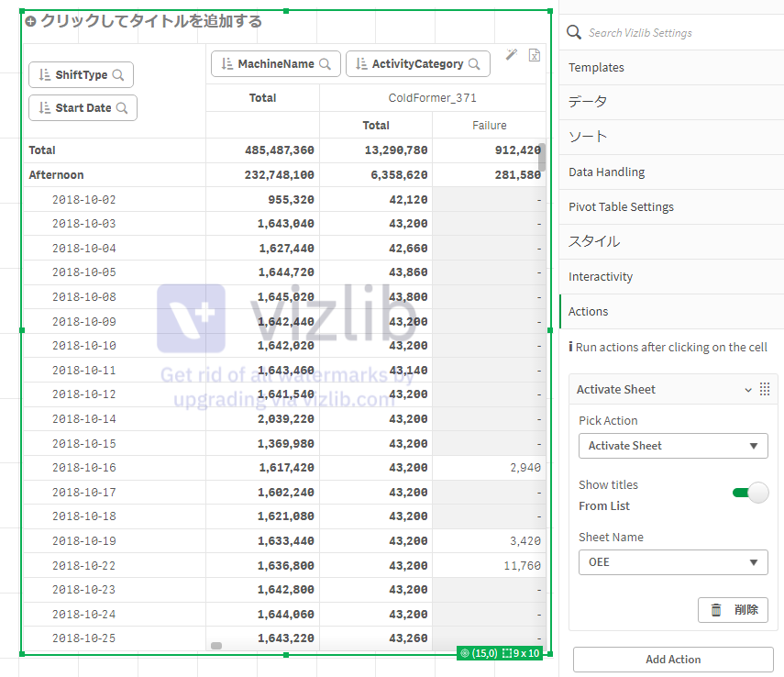
Task: Open the magic wand quick-edit icon
Action: tap(512, 55)
